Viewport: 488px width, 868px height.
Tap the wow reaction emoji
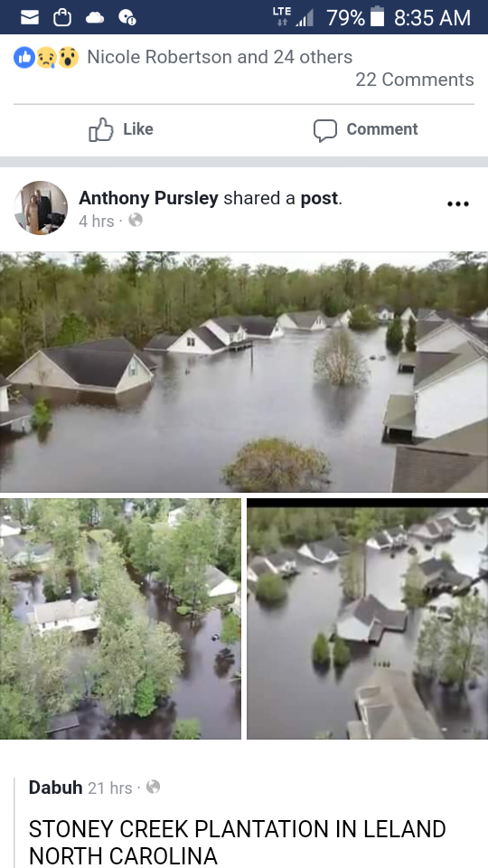(68, 57)
